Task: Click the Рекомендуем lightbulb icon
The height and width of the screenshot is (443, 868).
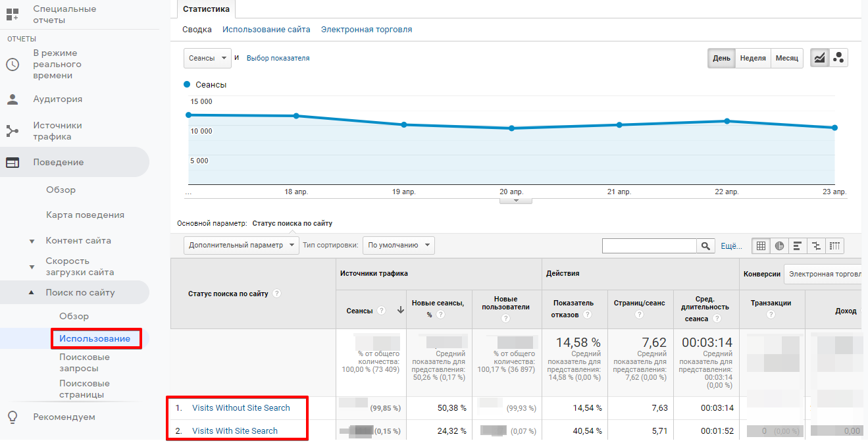Action: pos(13,417)
